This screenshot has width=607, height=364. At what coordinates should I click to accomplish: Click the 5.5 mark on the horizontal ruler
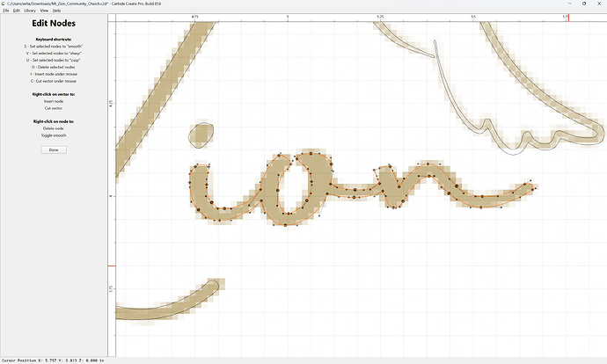pyautogui.click(x=473, y=17)
